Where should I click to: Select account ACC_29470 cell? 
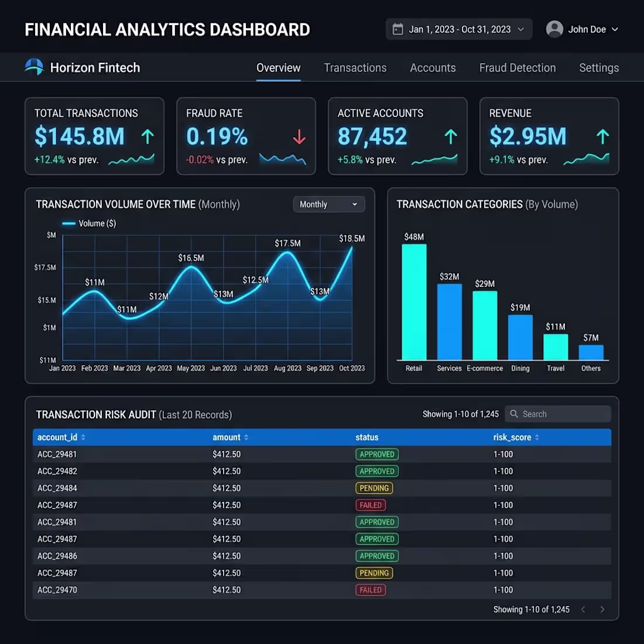[x=57, y=590]
